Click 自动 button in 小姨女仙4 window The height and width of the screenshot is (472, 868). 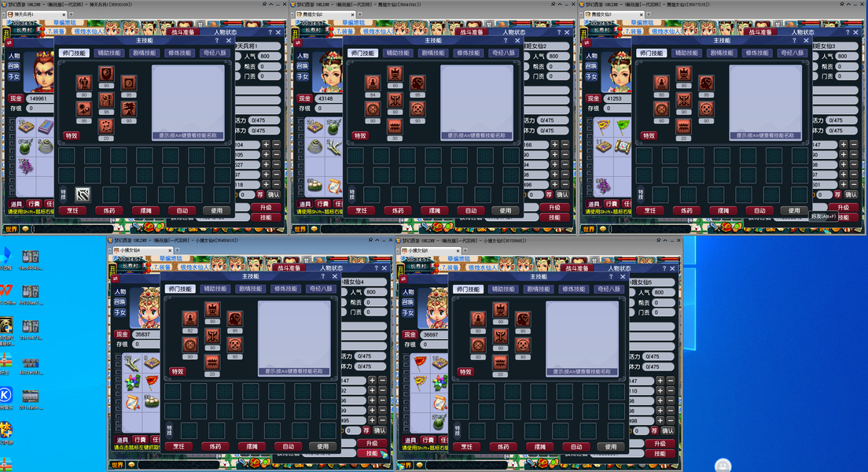click(x=289, y=446)
